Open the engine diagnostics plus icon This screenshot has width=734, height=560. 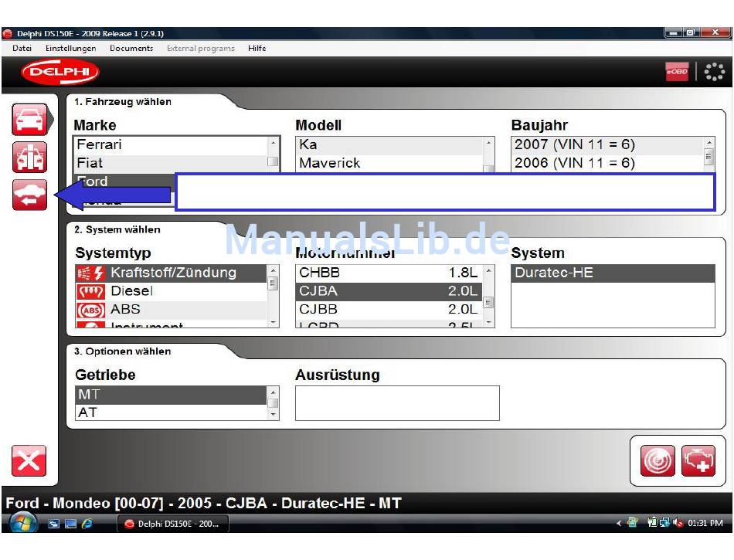click(x=698, y=461)
